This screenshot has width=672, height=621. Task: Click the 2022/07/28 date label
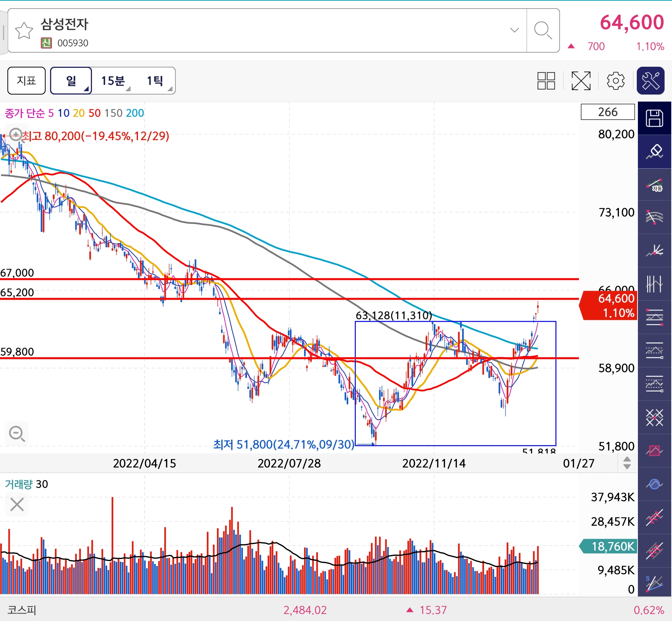tap(289, 463)
